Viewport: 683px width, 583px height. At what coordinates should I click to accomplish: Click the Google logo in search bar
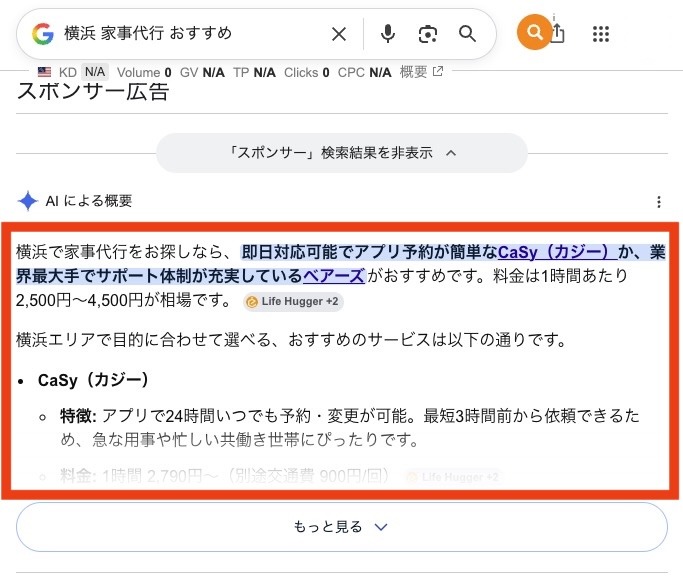[43, 34]
